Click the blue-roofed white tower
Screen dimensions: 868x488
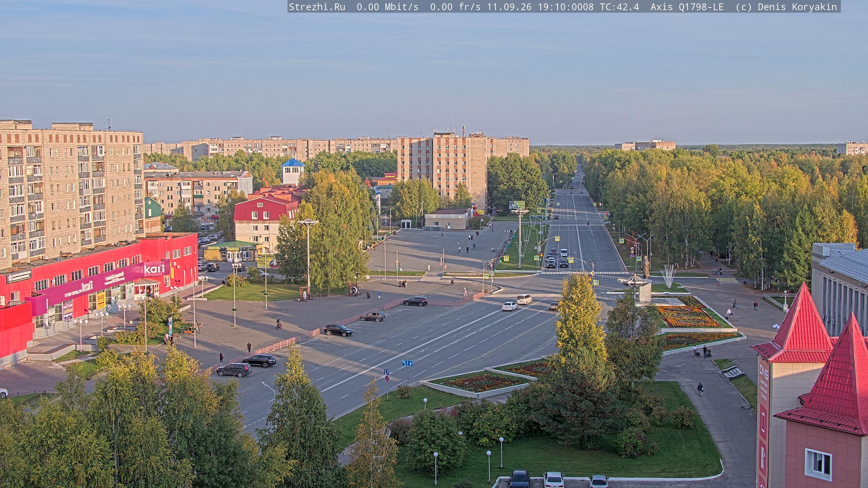coord(292,172)
